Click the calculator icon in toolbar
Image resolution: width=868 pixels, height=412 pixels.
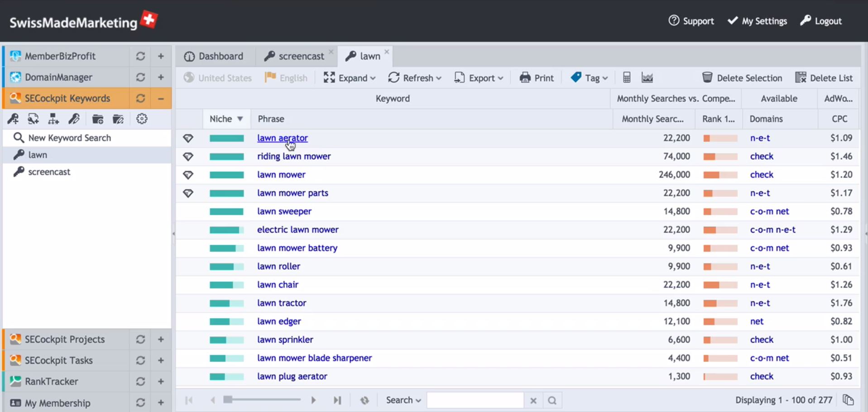coord(627,78)
